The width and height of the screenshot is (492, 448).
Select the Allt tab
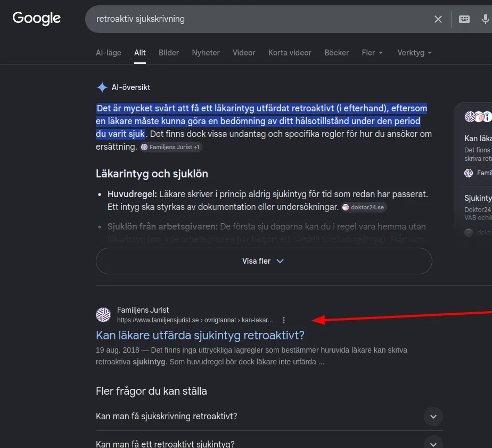click(x=140, y=53)
